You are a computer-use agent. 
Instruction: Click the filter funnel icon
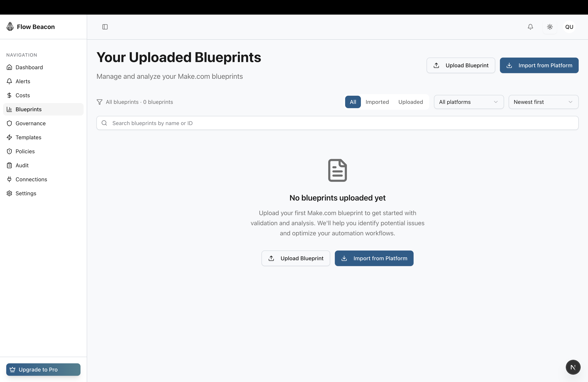click(99, 102)
